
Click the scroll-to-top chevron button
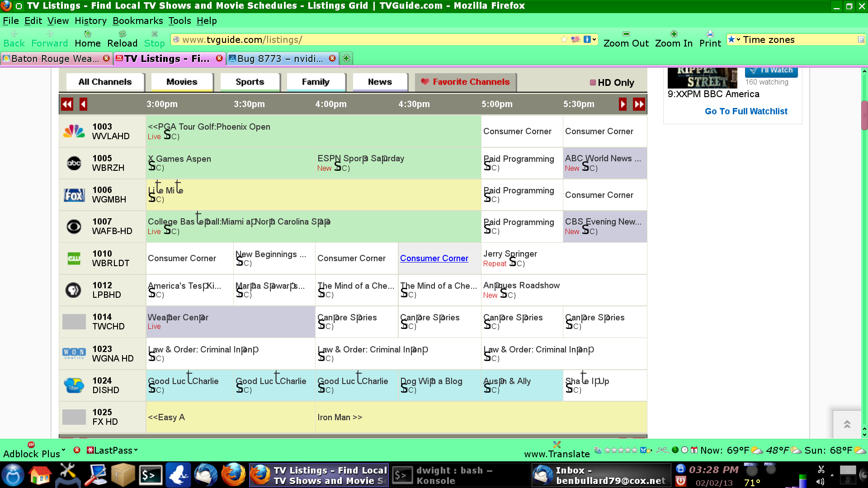coord(847,424)
